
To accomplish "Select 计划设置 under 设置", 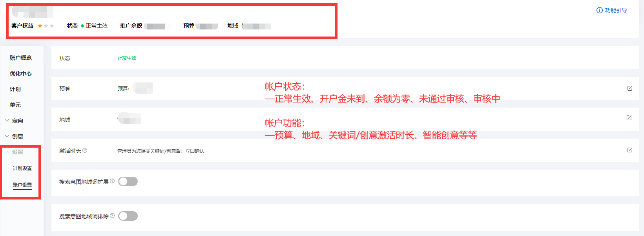I will coord(22,168).
